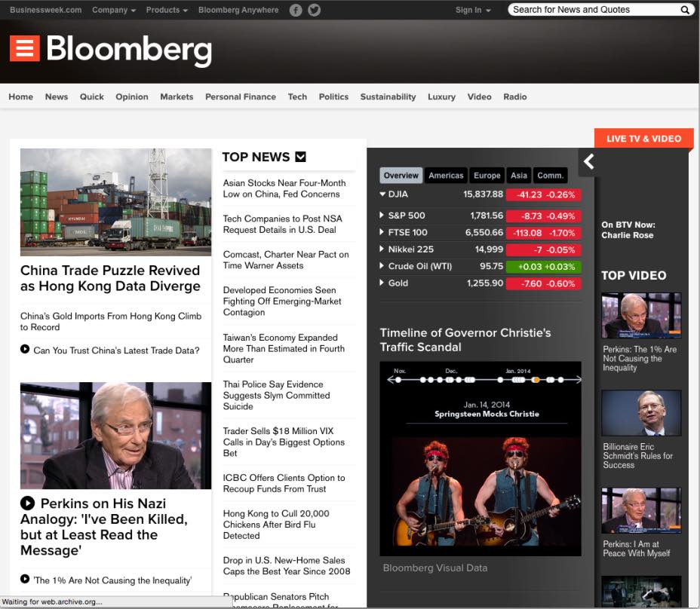Open 'Asian Stocks Near Four-Month Low' article

284,188
